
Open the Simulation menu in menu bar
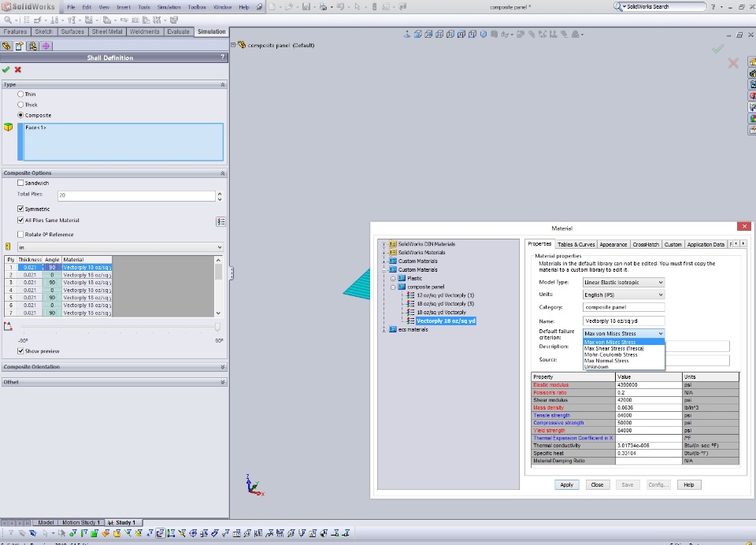pyautogui.click(x=169, y=7)
